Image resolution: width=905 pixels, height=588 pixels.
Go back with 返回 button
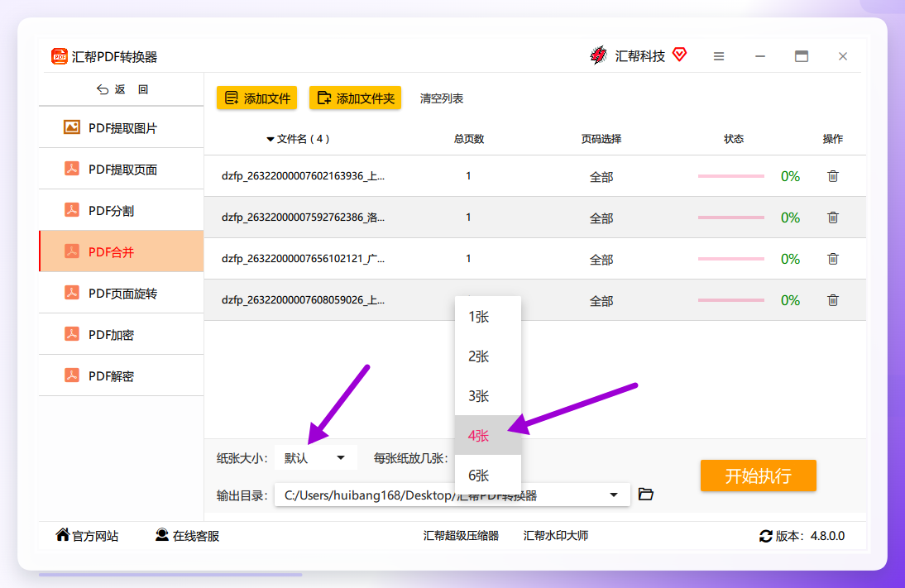[122, 89]
